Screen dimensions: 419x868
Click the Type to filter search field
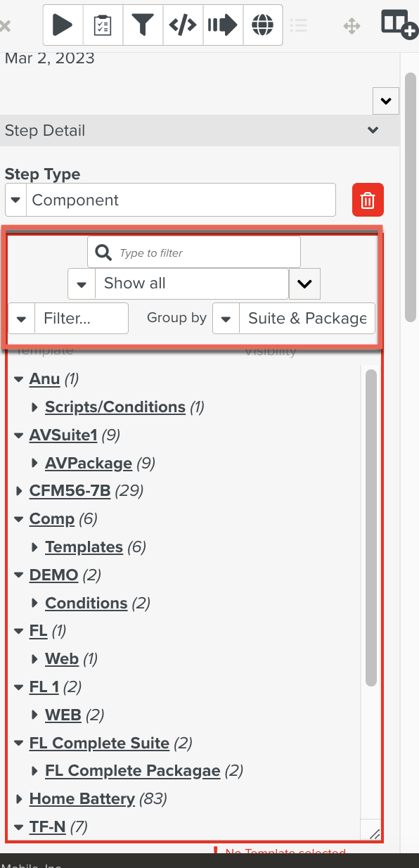tap(194, 253)
